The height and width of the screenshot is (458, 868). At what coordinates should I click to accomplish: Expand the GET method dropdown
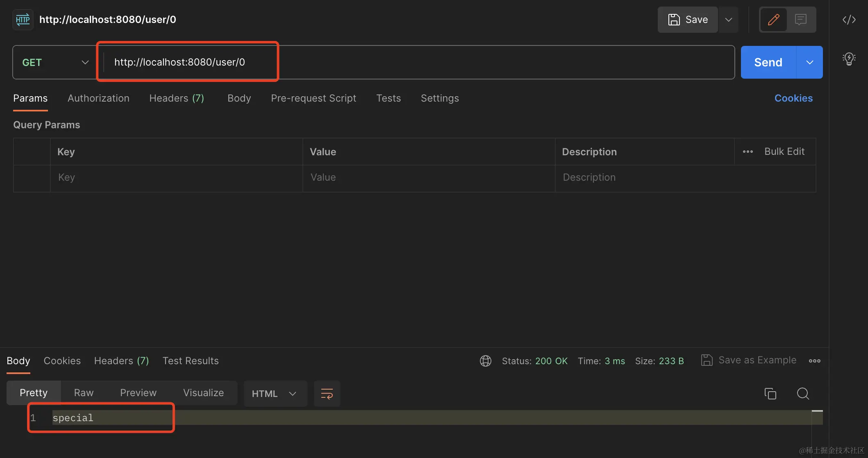click(55, 62)
